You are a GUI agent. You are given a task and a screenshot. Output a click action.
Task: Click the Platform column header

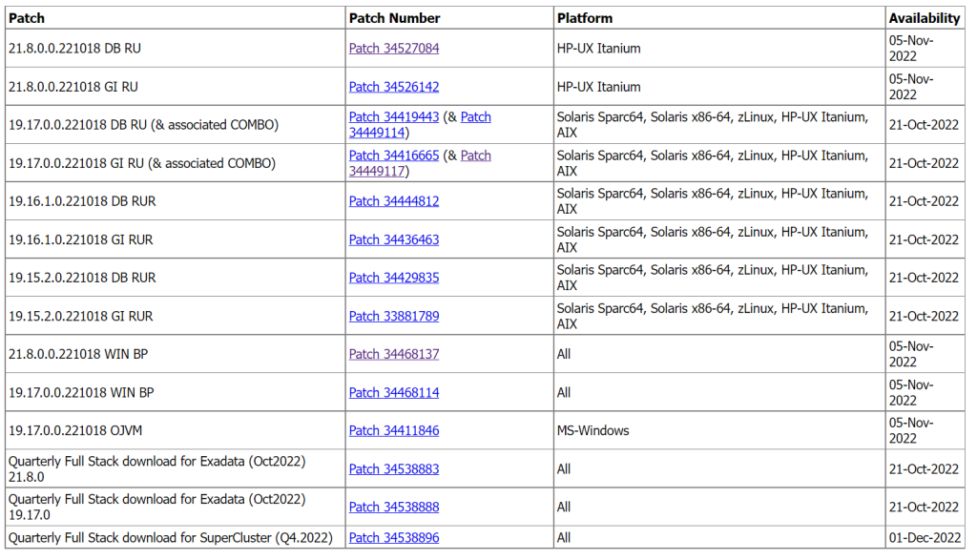(x=585, y=18)
